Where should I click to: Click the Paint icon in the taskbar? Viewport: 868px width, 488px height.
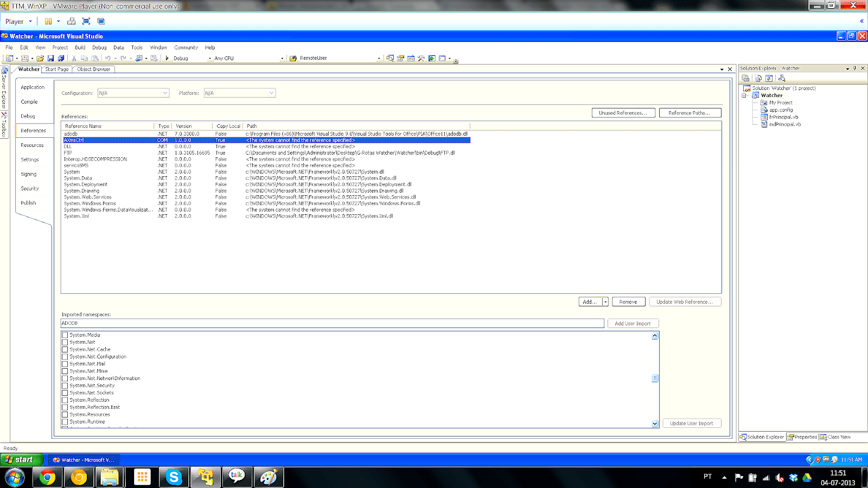click(x=269, y=477)
